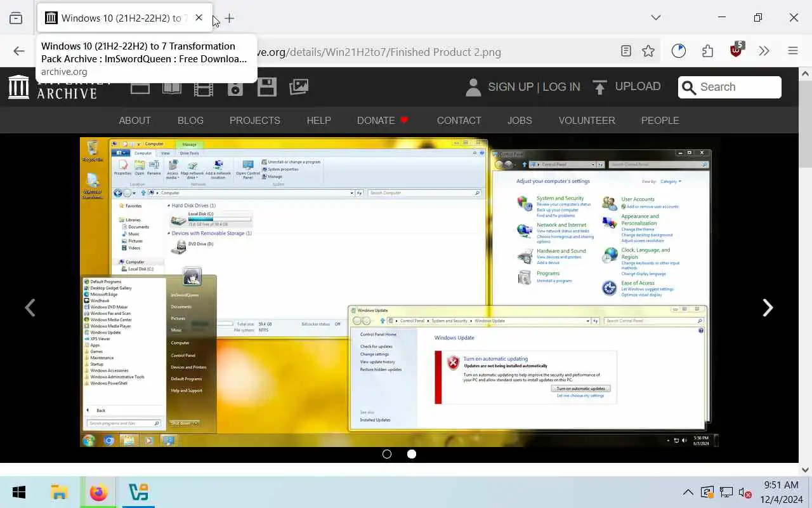
Task: Open the Web (Wayback) media icon
Action: tap(140, 87)
